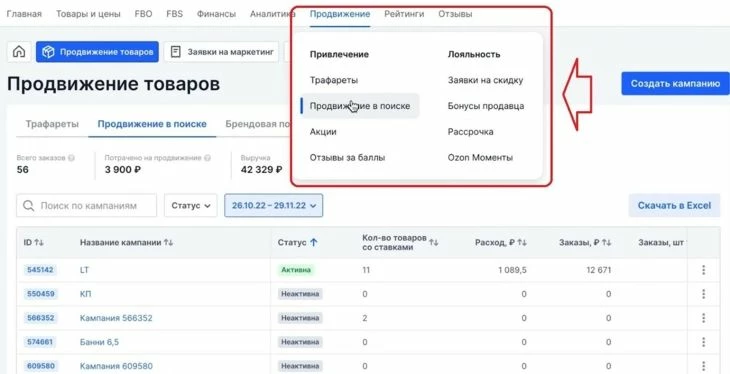This screenshot has height=374, width=730.
Task: Click Скачать в Excel button
Action: click(675, 205)
